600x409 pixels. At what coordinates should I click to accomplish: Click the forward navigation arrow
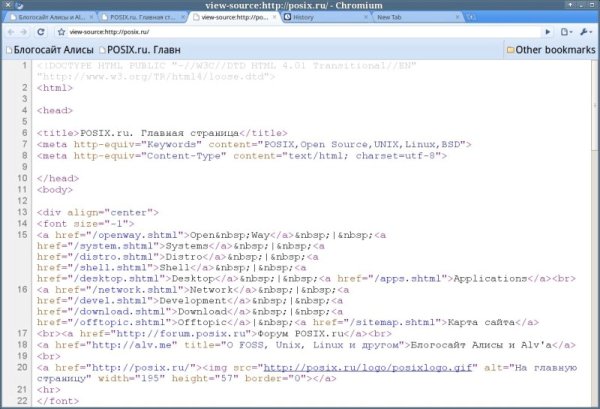point(24,32)
